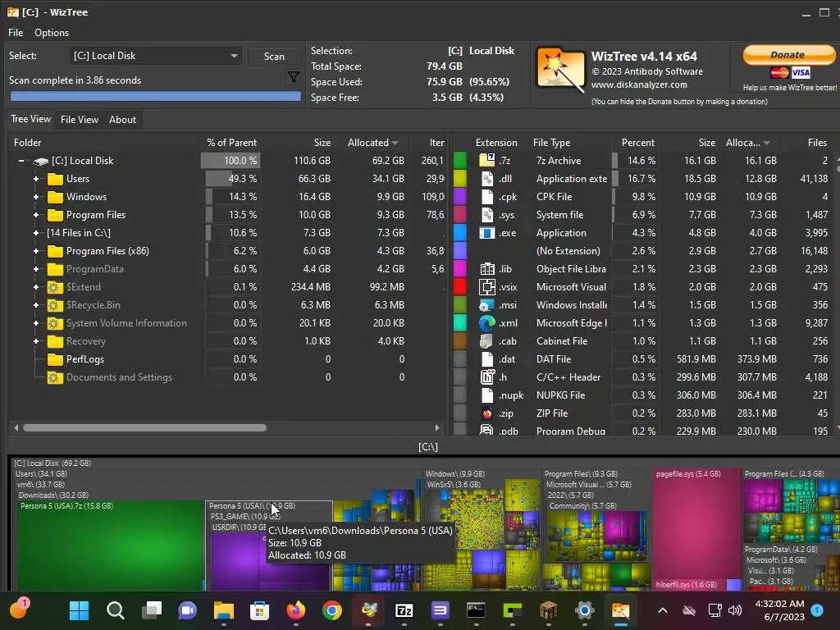Screen dimensions: 840x630
Task: Open taskbar Search
Action: point(115,609)
